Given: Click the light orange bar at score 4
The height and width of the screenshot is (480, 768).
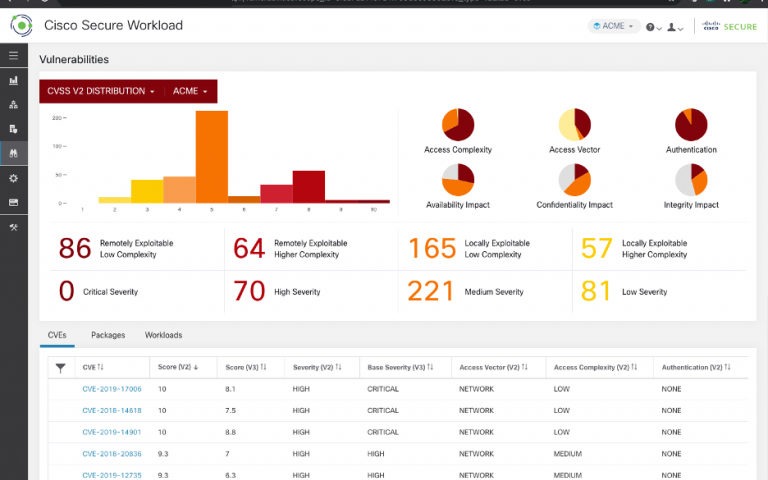Looking at the screenshot, I should click(179, 190).
